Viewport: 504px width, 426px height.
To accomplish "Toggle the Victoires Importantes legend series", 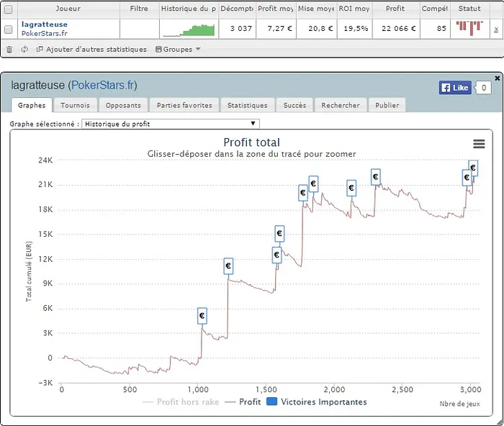I will click(317, 402).
